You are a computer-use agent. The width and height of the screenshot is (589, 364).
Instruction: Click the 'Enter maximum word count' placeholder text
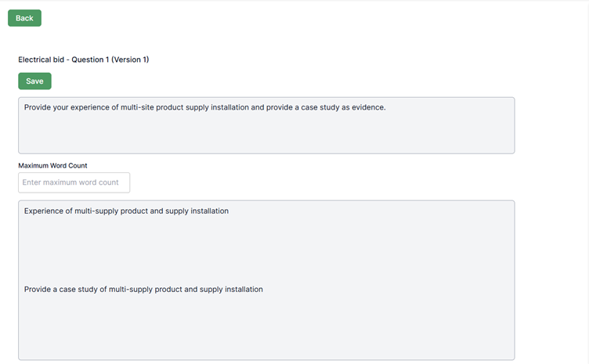tap(70, 182)
